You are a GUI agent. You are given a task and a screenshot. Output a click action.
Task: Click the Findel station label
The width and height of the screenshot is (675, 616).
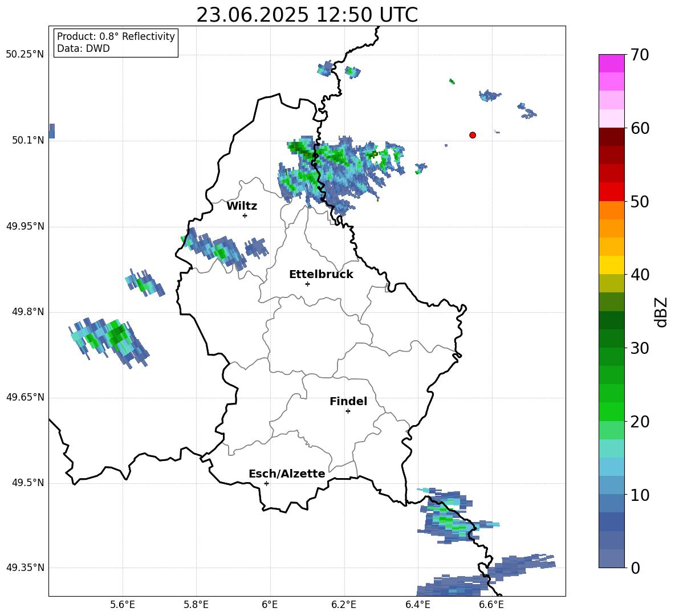coord(348,401)
